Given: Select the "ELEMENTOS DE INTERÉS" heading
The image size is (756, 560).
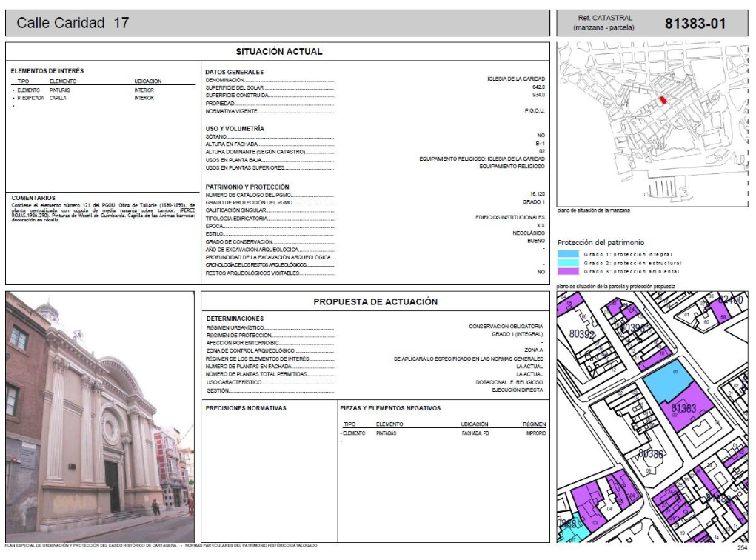Looking at the screenshot, I should coord(47,71).
